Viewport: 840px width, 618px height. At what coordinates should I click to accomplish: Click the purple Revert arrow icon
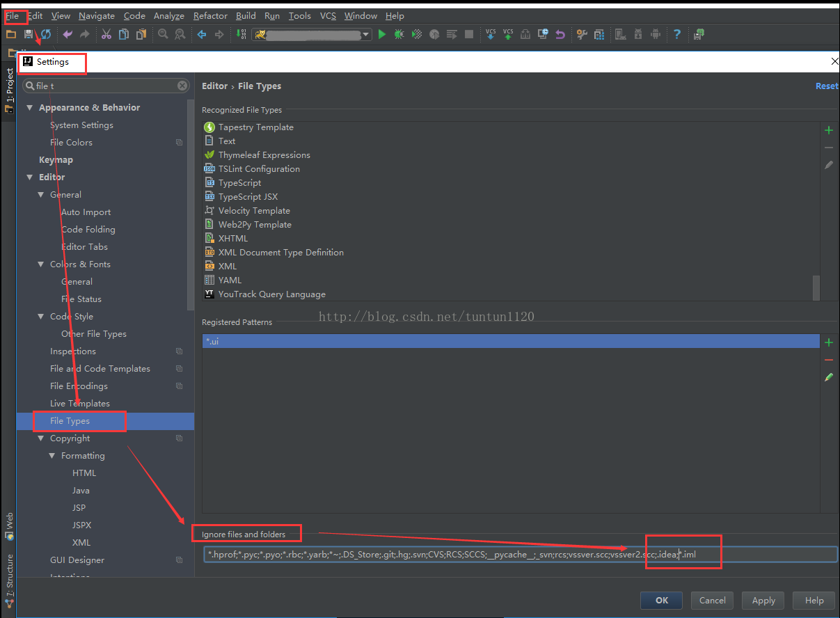pos(560,34)
